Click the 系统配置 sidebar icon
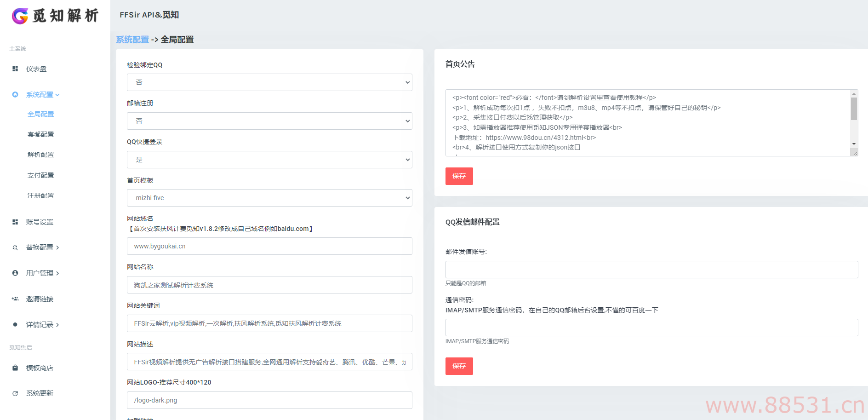Screen dimensions: 868x420 click(15, 94)
